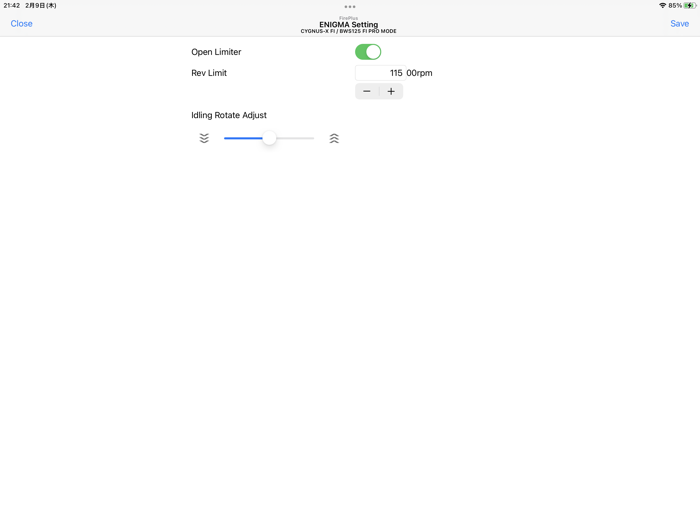
Task: Click the Idling Rotate Adjust label
Action: [229, 115]
